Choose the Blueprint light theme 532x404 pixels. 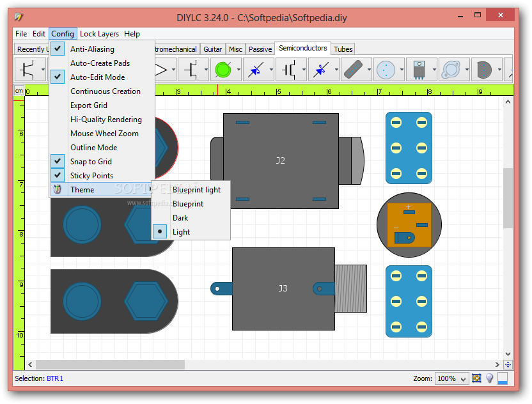191,190
